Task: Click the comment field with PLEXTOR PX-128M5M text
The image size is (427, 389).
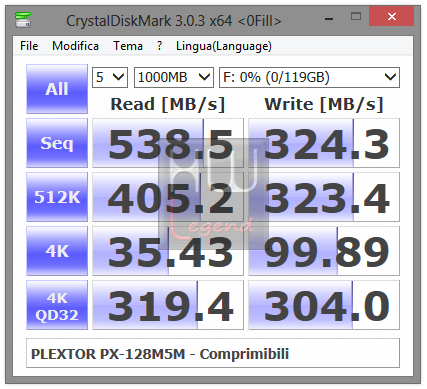Action: click(213, 353)
